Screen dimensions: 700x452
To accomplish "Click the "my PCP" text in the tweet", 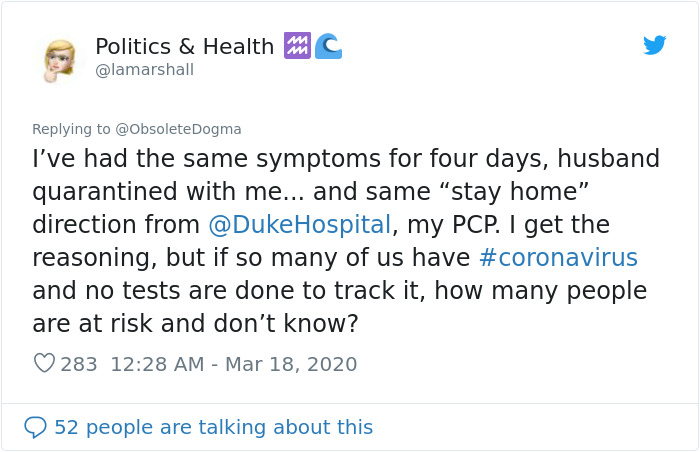I will tap(462, 224).
